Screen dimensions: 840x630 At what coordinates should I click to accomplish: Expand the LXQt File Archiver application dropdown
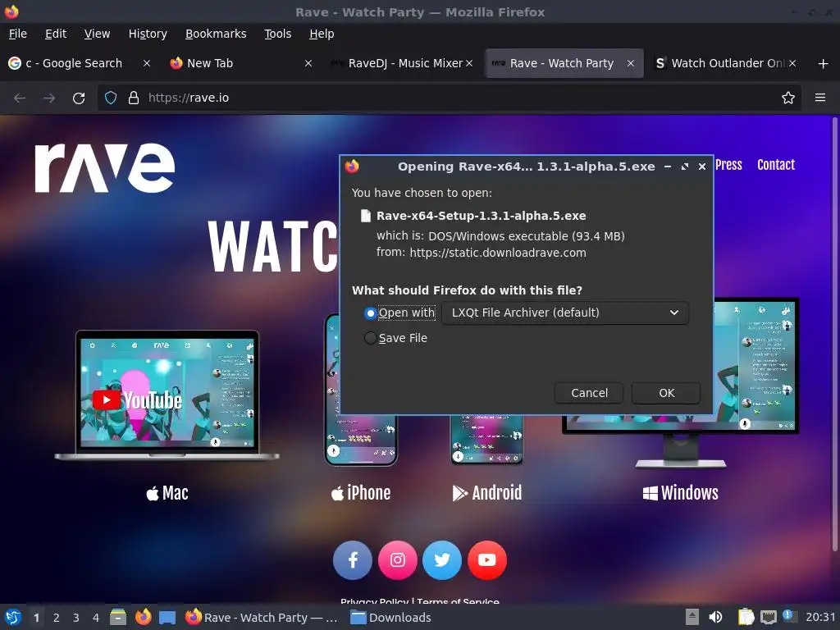(x=565, y=313)
